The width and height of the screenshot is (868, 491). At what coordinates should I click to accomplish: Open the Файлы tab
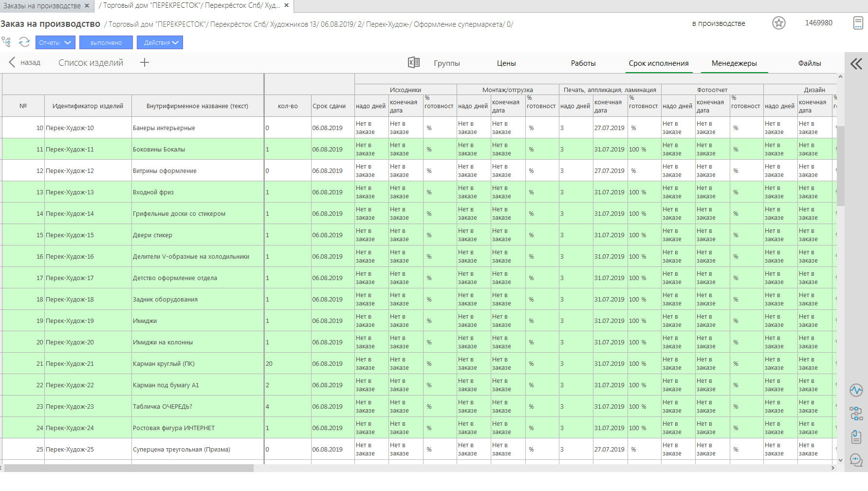809,63
